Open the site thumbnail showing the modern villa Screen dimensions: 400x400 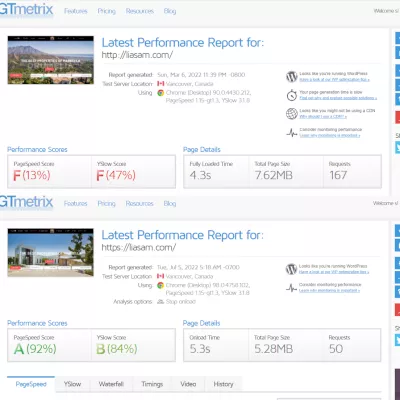[x=51, y=252]
